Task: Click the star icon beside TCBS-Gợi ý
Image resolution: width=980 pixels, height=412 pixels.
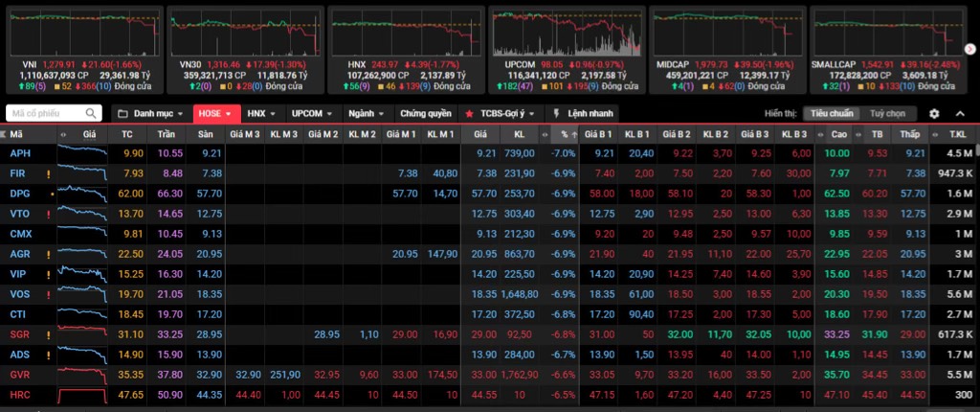Action: point(469,113)
